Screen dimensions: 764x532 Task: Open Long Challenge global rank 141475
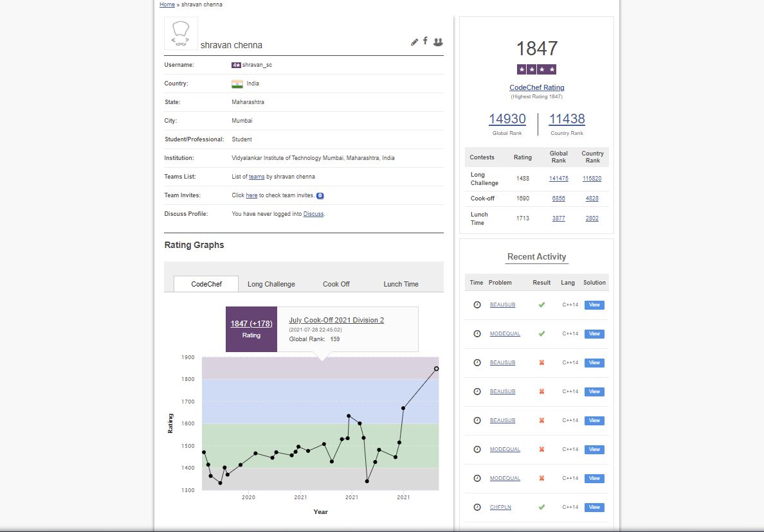click(558, 179)
